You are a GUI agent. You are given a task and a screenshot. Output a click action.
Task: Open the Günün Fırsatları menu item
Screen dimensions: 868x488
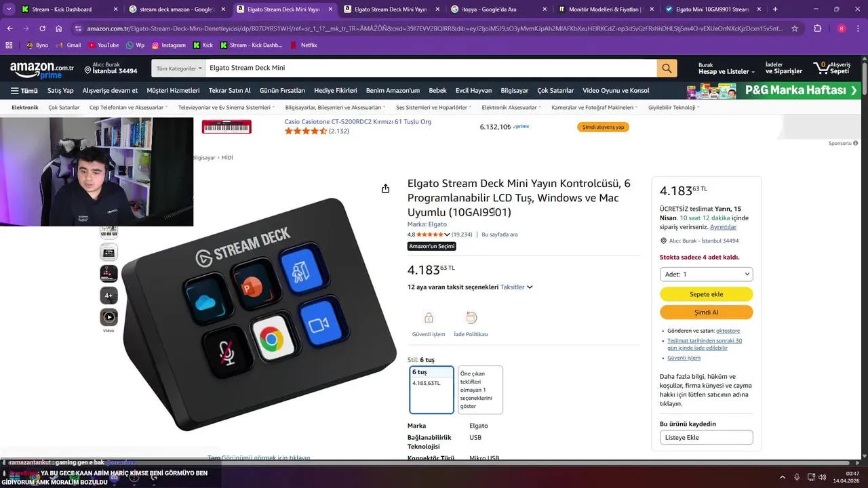click(x=282, y=90)
